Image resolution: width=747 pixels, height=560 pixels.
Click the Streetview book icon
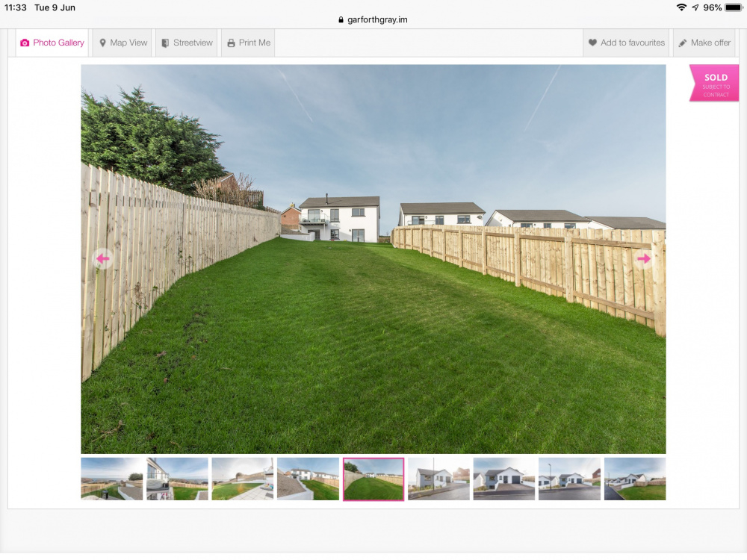[x=165, y=43]
